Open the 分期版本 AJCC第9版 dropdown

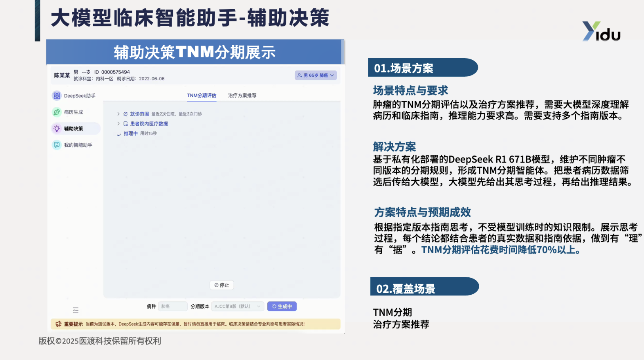pos(237,307)
